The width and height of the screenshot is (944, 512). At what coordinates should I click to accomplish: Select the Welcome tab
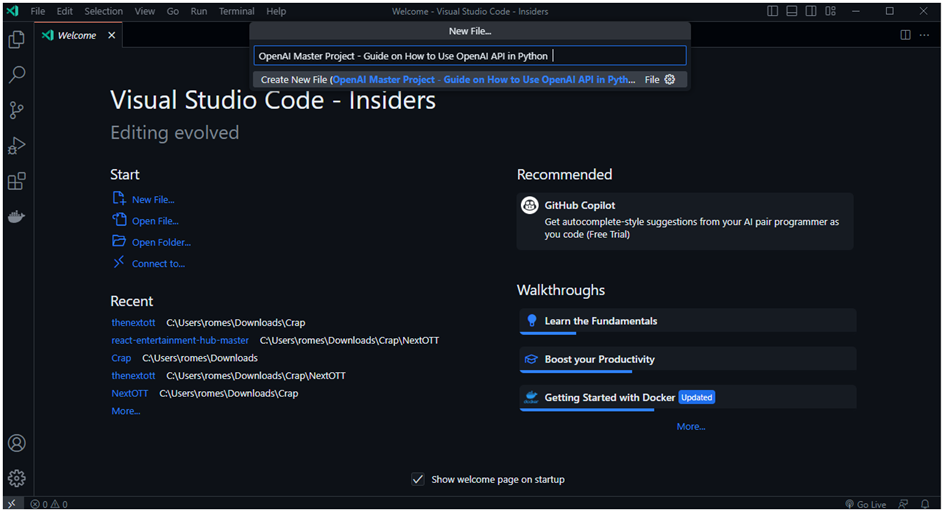78,36
